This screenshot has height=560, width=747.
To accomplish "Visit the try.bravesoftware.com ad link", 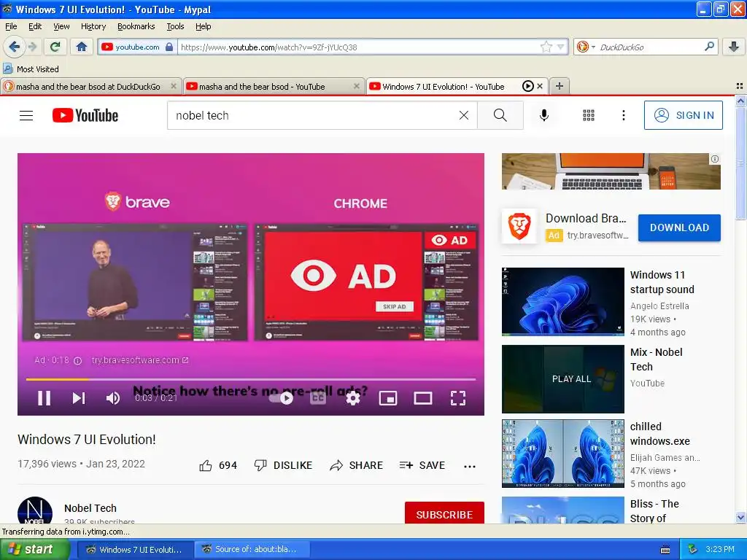I will [139, 360].
